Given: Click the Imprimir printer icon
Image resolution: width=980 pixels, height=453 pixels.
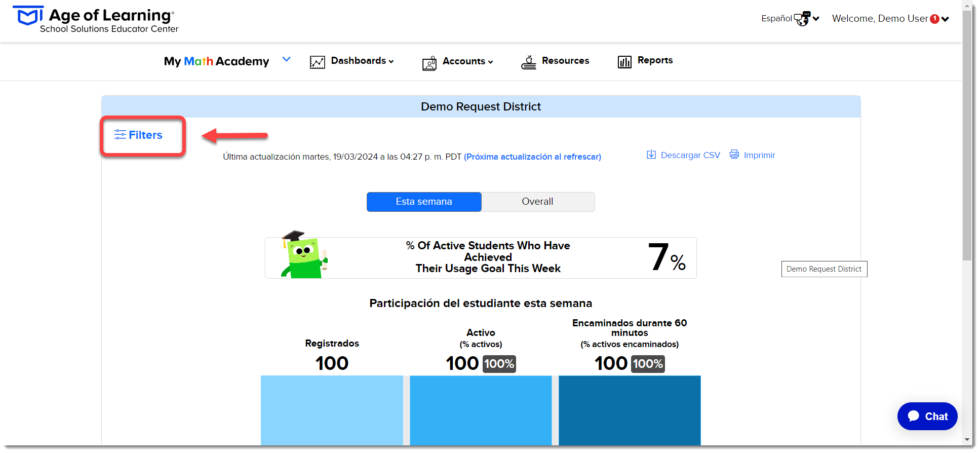Looking at the screenshot, I should [x=734, y=154].
